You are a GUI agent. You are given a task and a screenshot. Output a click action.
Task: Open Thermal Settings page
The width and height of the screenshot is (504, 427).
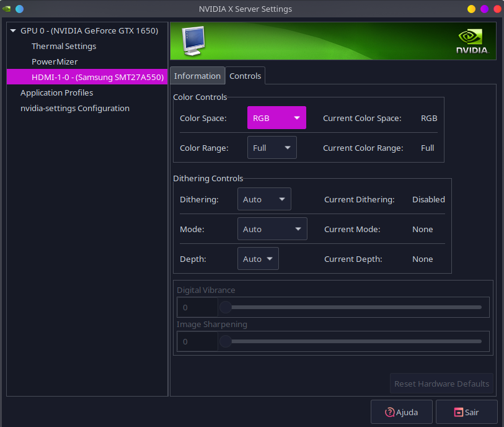click(x=64, y=47)
